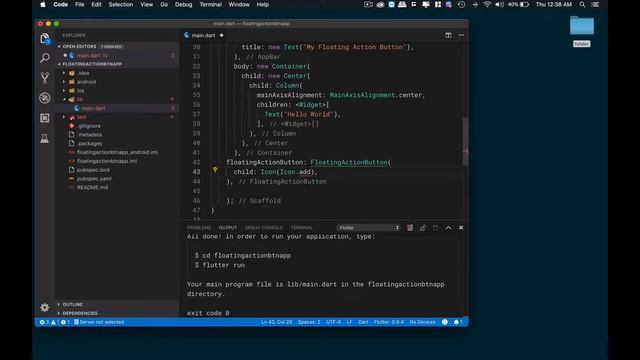Open errors and warnings count in status bar
640x360 pixels.
pos(54,322)
